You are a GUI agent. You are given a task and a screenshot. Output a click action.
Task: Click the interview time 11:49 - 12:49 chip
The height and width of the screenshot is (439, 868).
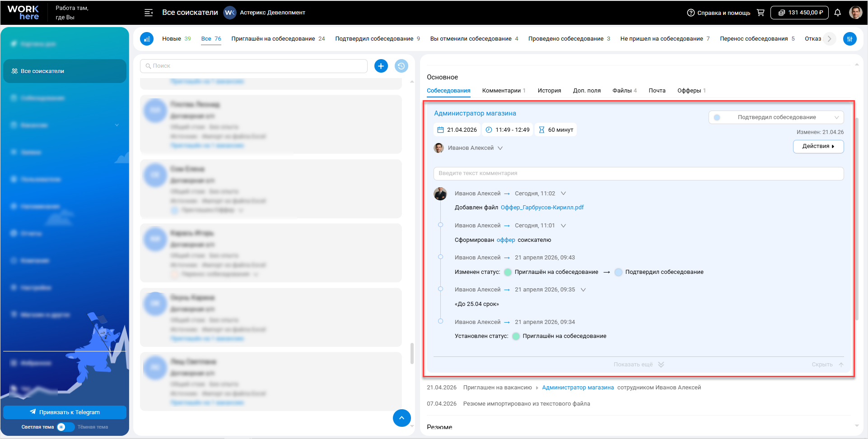click(508, 130)
